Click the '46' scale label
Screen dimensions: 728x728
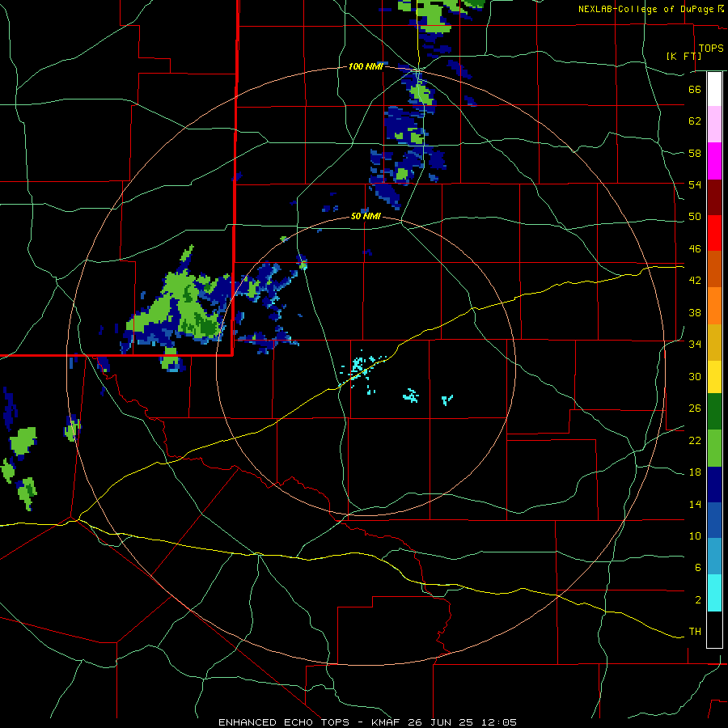point(695,249)
